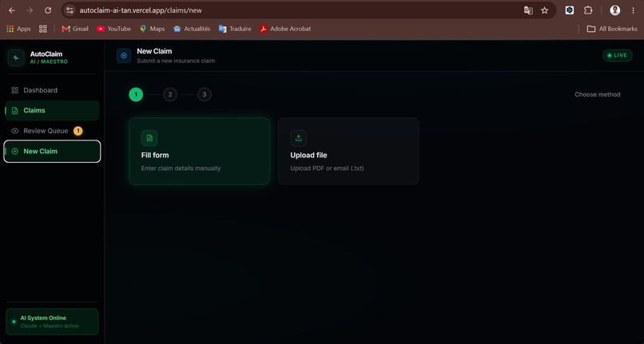644x344 pixels.
Task: Open the Chrome three-dot menu
Action: (x=633, y=10)
